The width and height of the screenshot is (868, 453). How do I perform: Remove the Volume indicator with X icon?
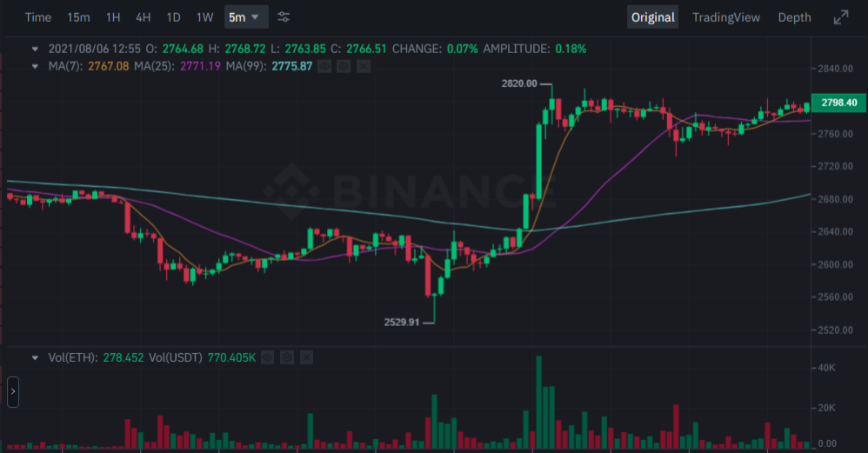[x=307, y=357]
